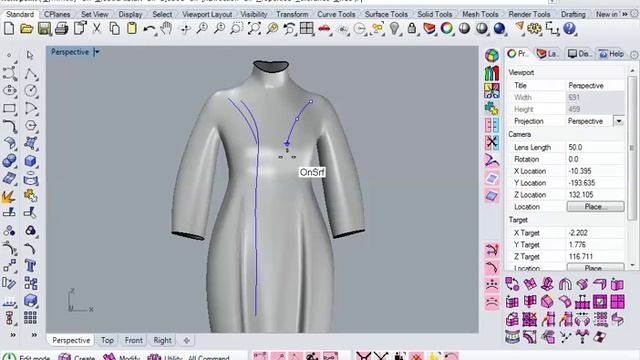Click the Join puzzle piece icon
This screenshot has width=640, height=360.
click(x=30, y=196)
